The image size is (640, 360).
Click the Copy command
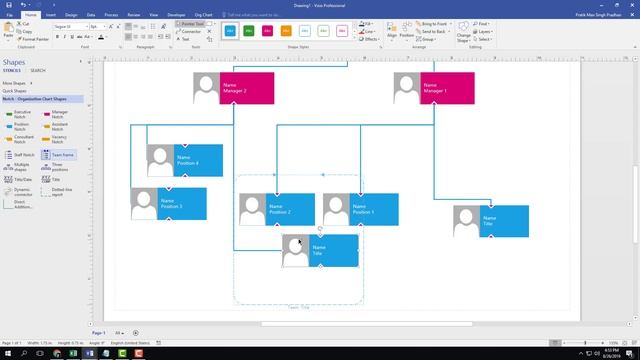(24, 31)
